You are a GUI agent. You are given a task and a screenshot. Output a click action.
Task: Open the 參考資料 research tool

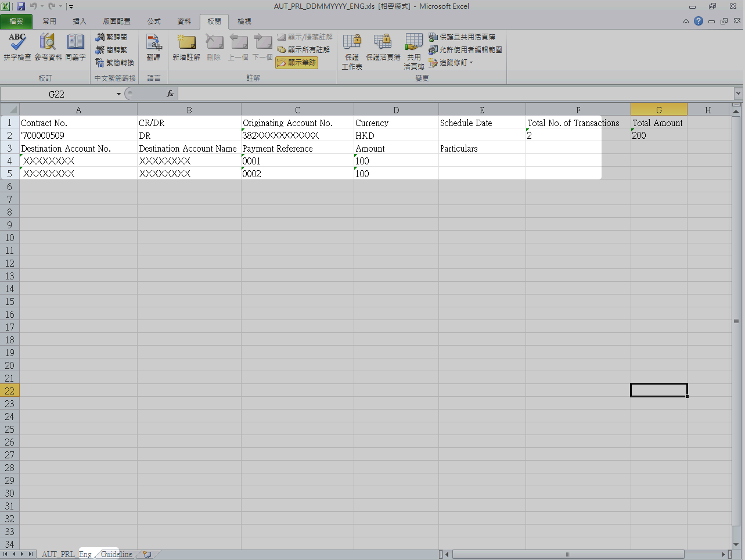click(48, 47)
